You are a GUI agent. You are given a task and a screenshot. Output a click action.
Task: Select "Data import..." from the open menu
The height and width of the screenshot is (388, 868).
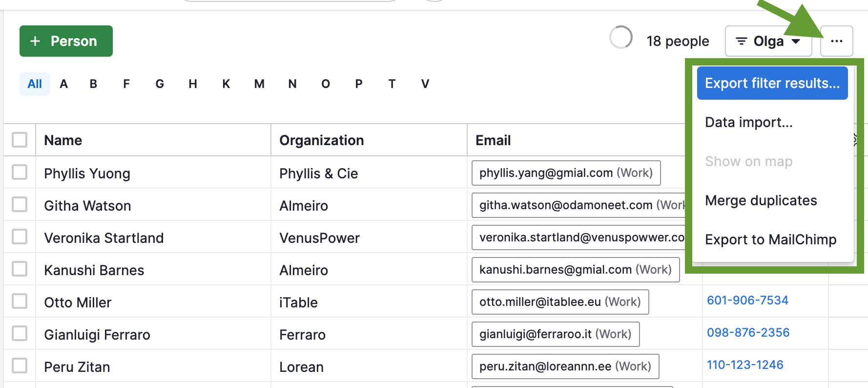coord(749,122)
